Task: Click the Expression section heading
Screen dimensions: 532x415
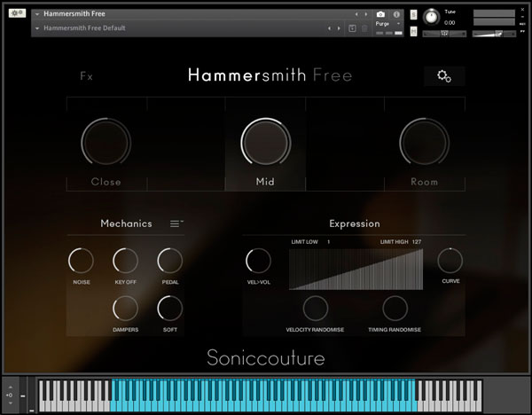Action: [355, 223]
